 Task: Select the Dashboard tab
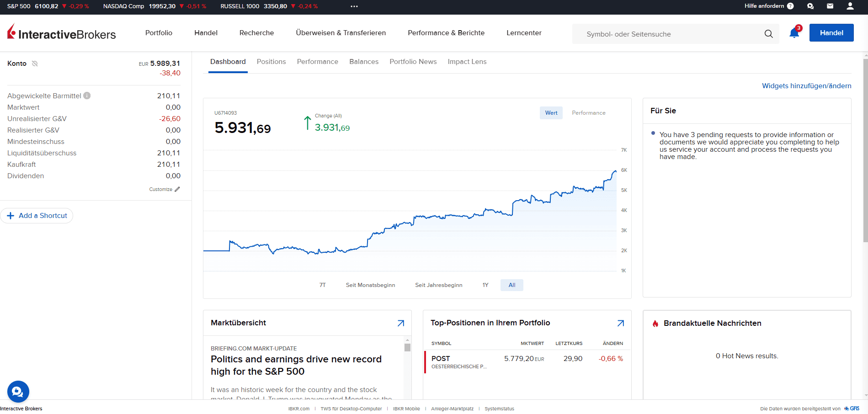pyautogui.click(x=228, y=62)
